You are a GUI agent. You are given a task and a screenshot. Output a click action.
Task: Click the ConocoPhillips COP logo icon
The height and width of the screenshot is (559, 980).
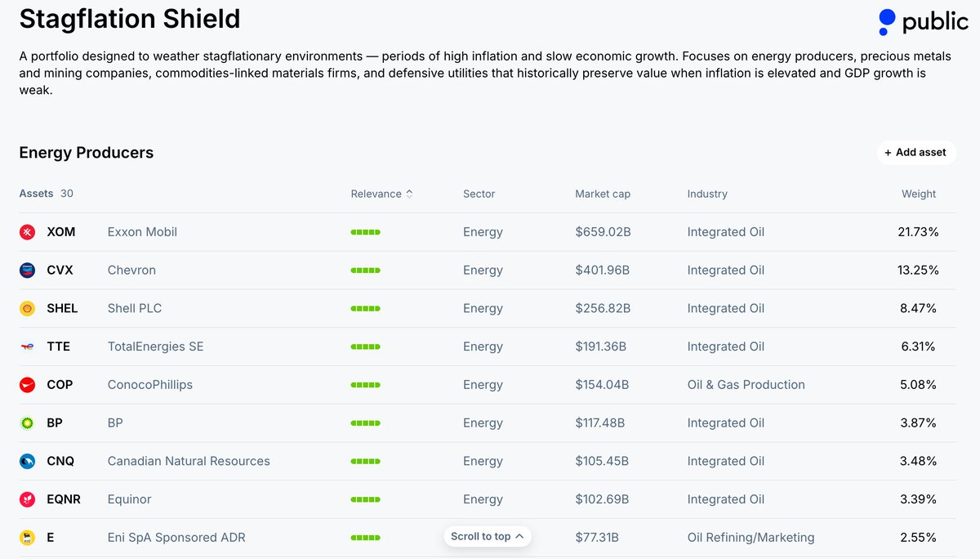[x=27, y=385]
